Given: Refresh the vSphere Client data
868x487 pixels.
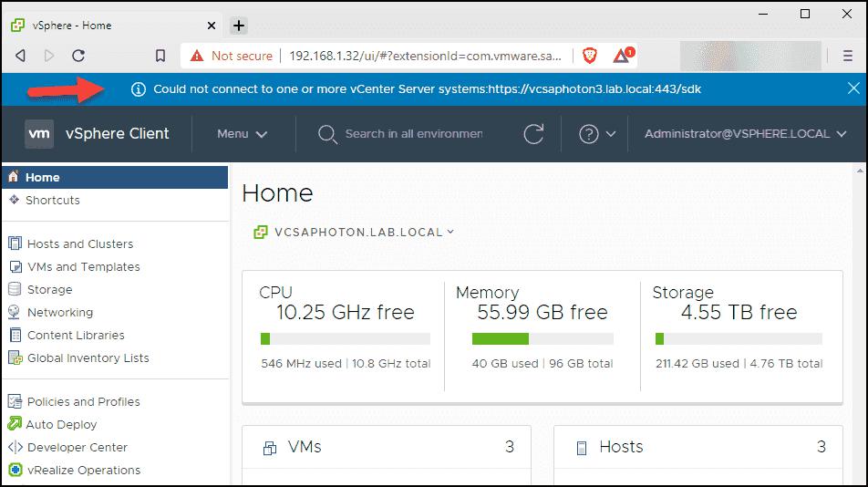Looking at the screenshot, I should [x=533, y=133].
